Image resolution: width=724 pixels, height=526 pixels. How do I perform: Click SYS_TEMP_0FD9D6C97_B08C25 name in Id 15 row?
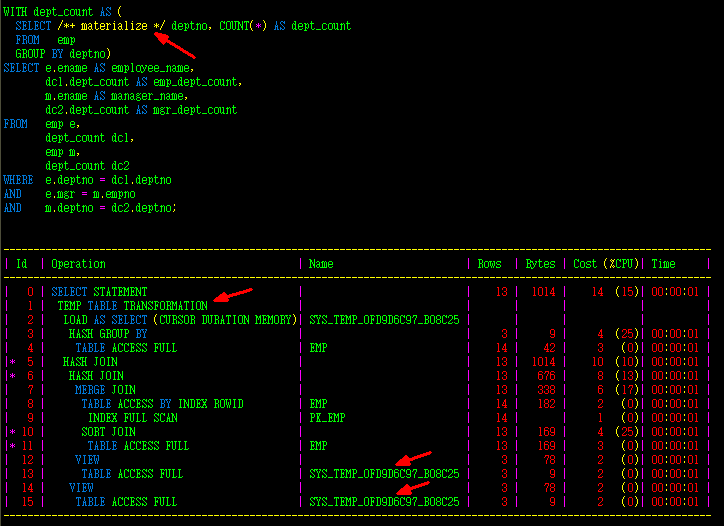click(384, 502)
